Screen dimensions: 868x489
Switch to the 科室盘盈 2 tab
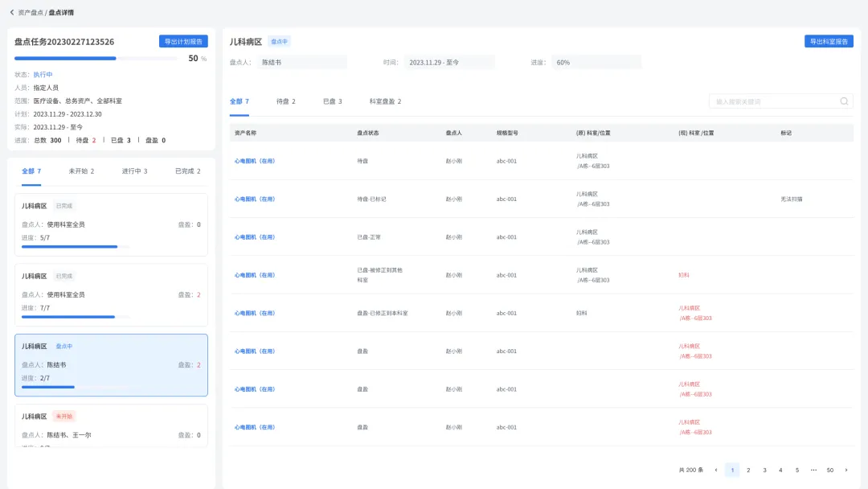coord(385,101)
